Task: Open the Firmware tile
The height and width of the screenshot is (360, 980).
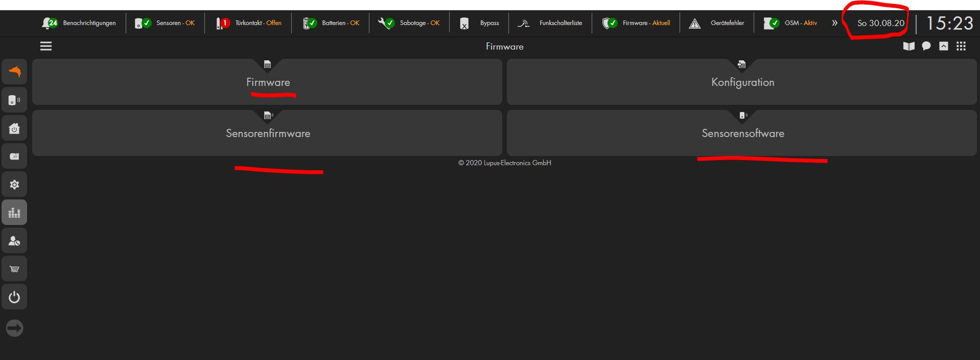Action: 267,82
